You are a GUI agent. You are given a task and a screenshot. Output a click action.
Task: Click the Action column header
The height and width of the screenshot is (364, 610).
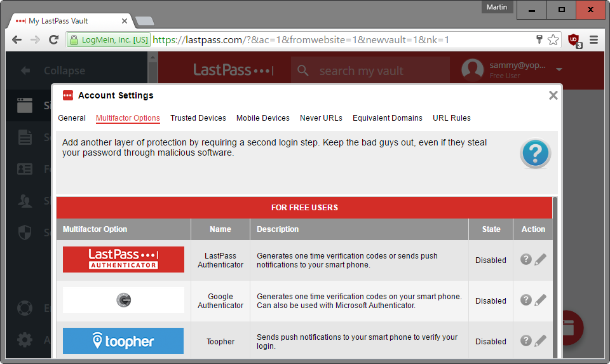[533, 229]
